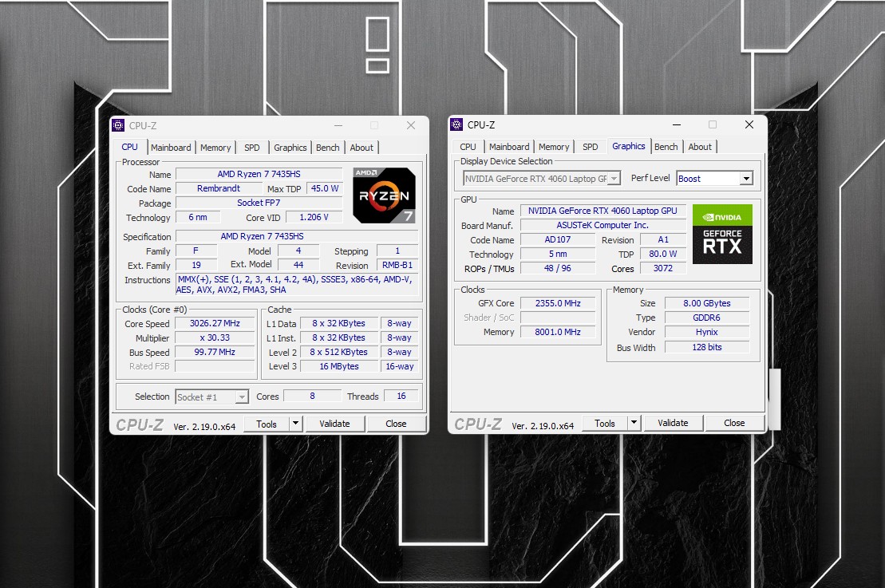Click GPU Cores value 3072
The height and width of the screenshot is (588, 885).
point(663,269)
